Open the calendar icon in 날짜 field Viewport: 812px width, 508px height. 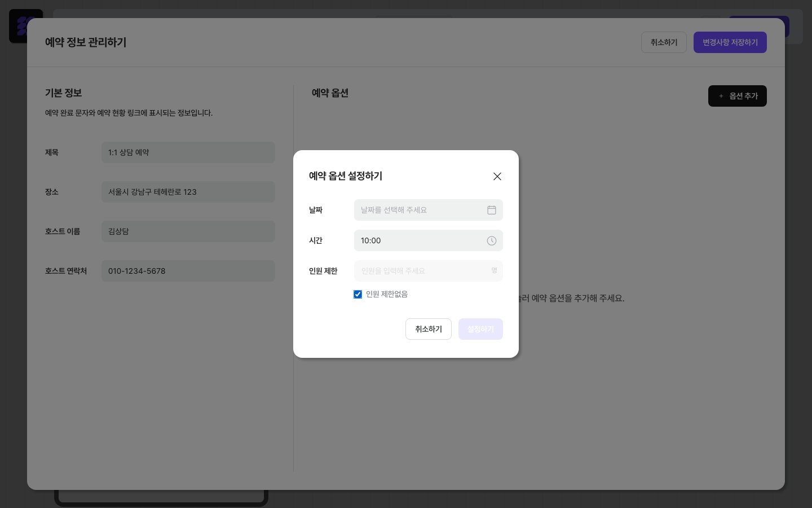(492, 210)
